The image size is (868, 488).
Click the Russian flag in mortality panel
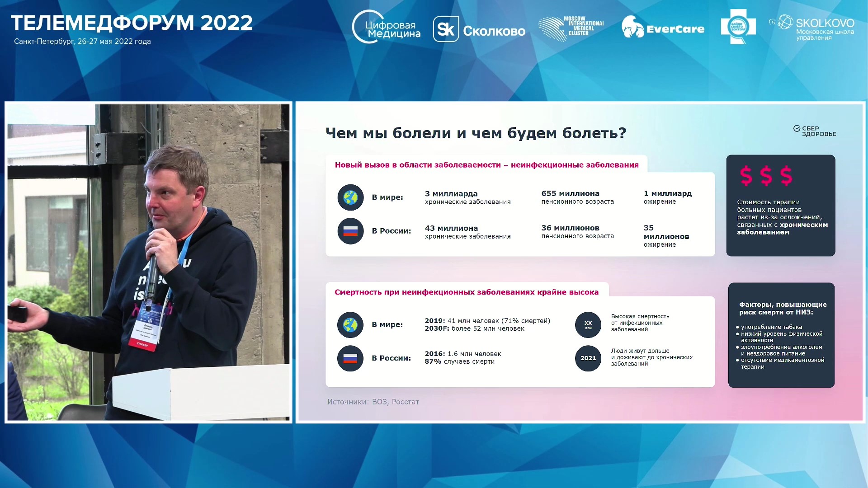(350, 358)
